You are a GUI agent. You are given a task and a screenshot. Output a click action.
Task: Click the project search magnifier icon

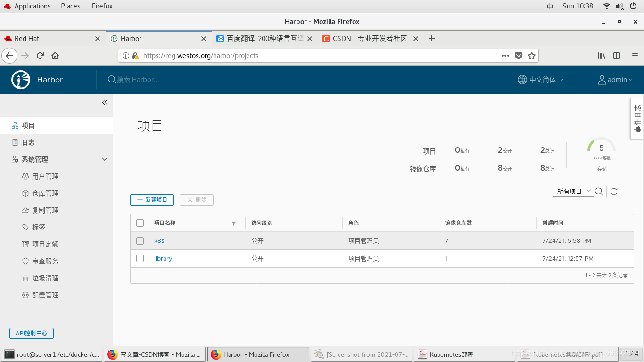pos(599,191)
